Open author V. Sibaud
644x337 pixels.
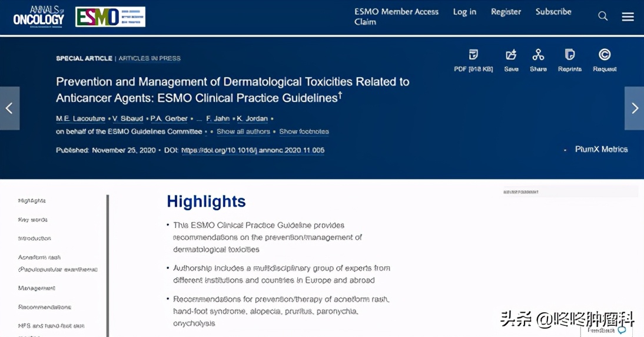click(x=128, y=119)
